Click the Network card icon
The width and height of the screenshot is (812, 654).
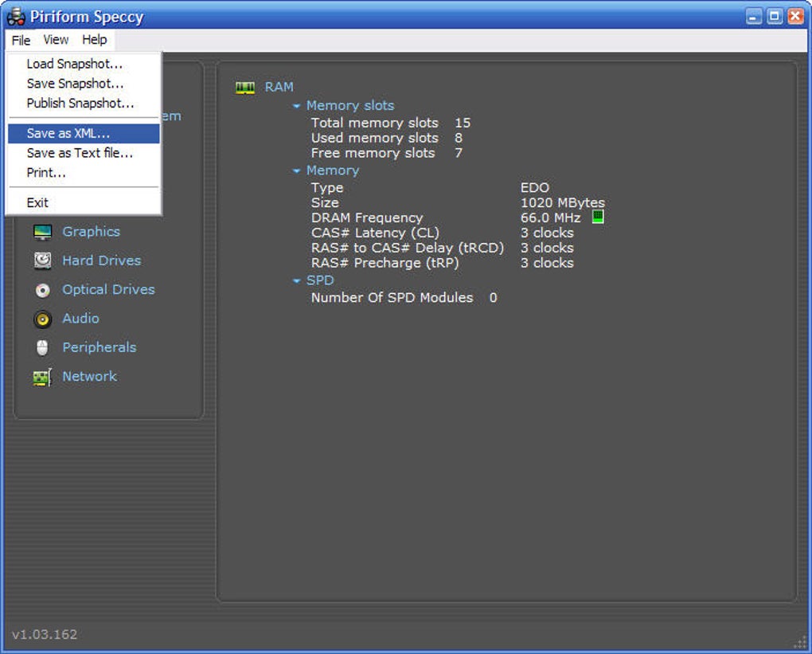42,378
